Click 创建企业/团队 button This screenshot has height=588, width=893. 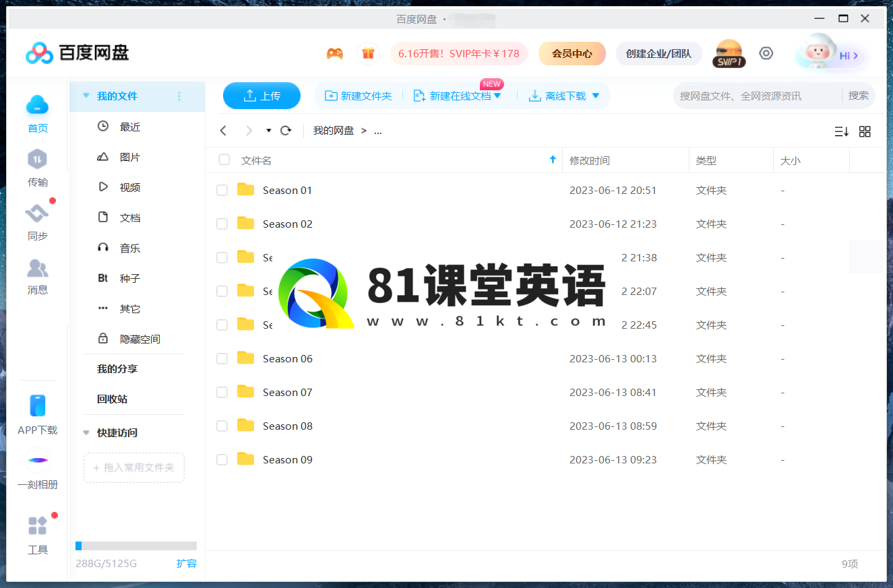pos(658,53)
